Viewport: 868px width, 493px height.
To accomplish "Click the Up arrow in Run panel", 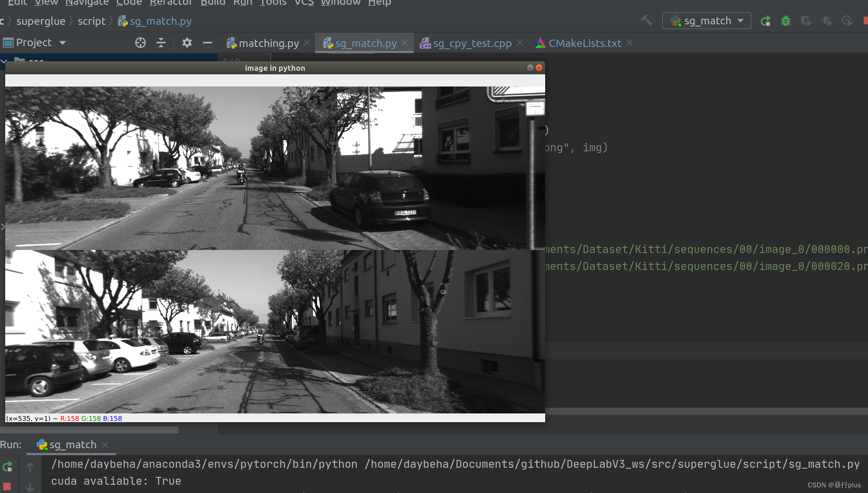I will tap(30, 467).
